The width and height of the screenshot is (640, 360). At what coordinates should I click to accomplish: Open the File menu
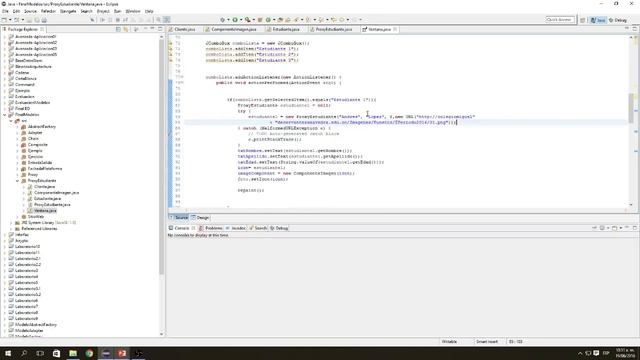(5, 11)
